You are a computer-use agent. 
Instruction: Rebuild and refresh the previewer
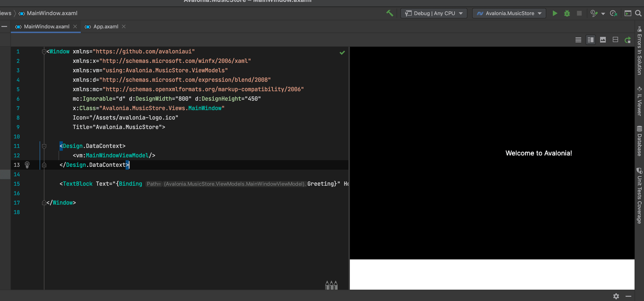[x=628, y=40]
